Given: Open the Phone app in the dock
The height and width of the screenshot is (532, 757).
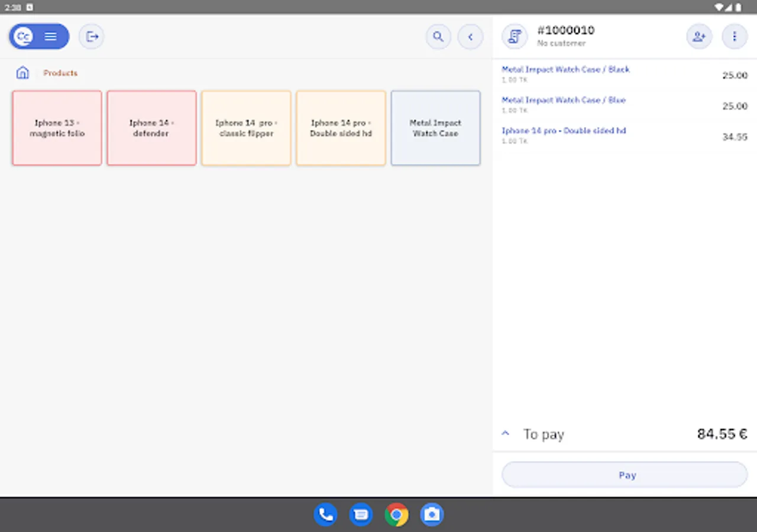Looking at the screenshot, I should coord(325,514).
